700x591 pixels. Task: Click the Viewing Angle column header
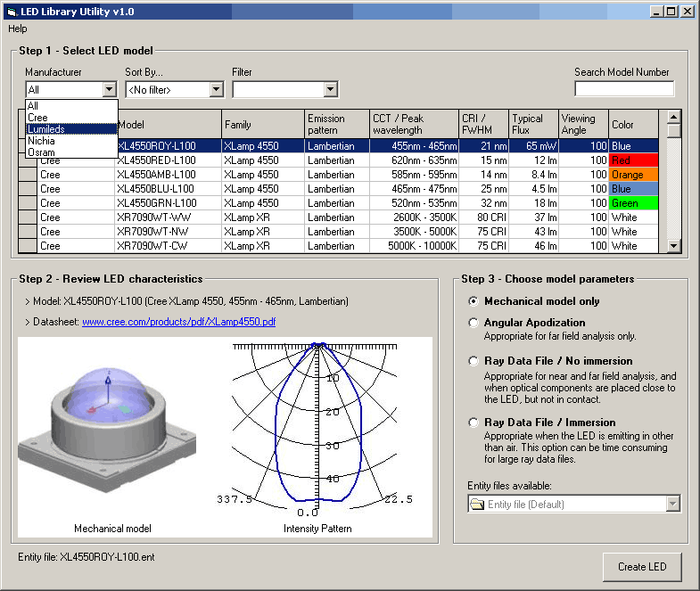pyautogui.click(x=583, y=125)
